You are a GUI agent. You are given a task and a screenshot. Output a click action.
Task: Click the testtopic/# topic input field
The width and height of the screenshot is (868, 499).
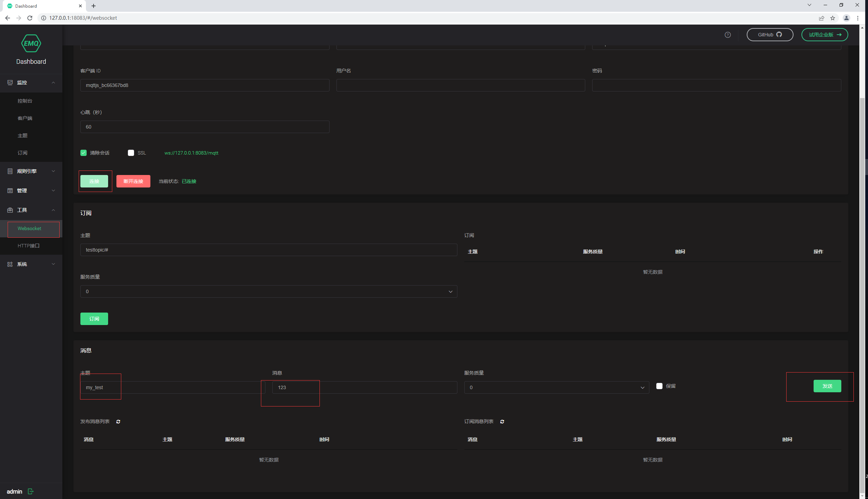[x=269, y=250]
